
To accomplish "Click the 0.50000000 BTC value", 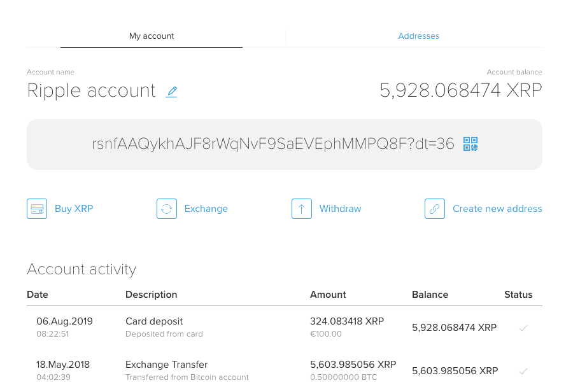I will [344, 377].
